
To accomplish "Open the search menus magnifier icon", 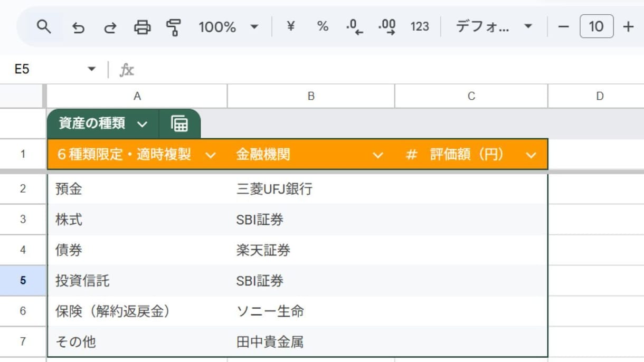I will pyautogui.click(x=44, y=26).
